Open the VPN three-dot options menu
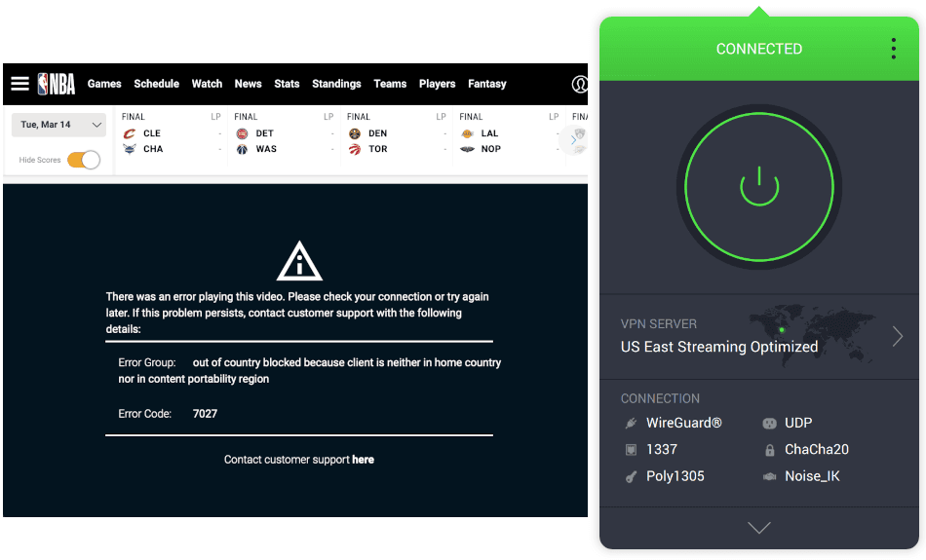The image size is (926, 560). tap(894, 49)
